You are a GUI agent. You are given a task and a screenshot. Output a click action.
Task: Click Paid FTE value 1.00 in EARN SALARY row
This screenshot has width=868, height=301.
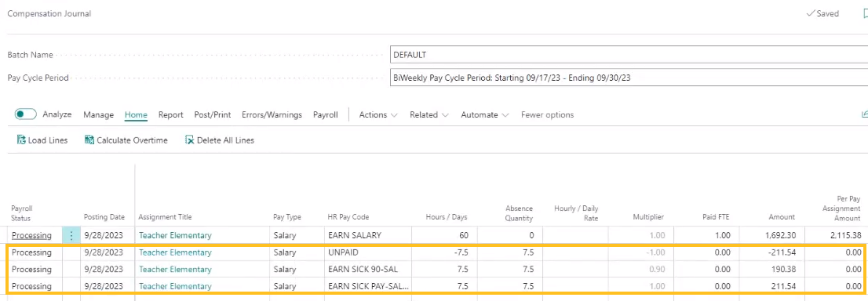(722, 235)
